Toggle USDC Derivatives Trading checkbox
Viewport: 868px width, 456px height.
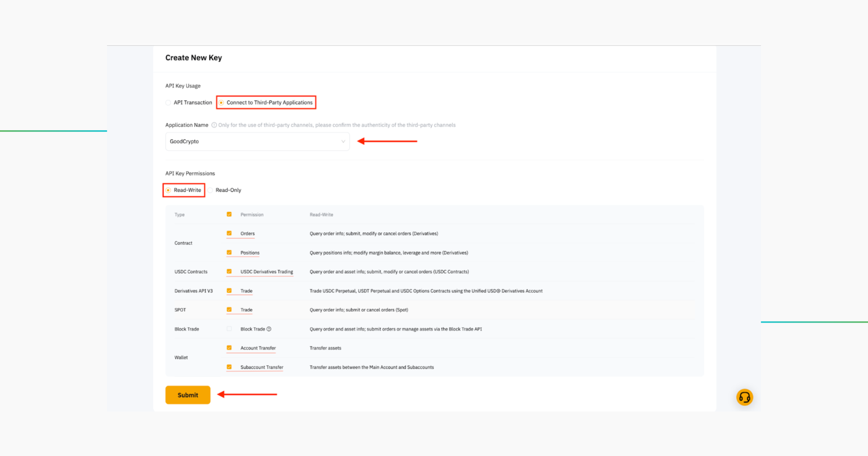pos(229,271)
